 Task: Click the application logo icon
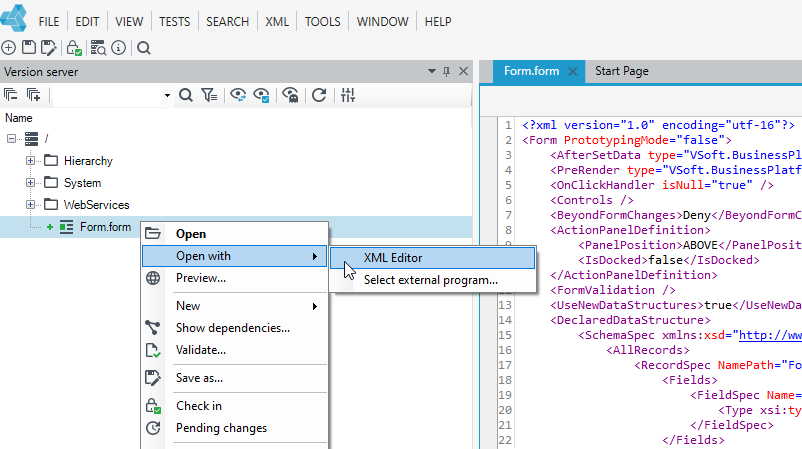pyautogui.click(x=14, y=17)
